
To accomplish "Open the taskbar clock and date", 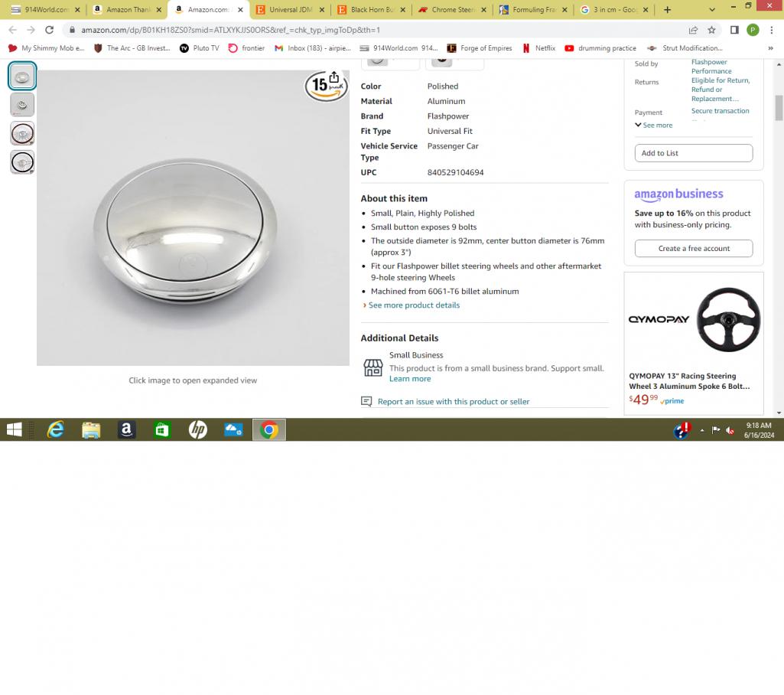I will pos(759,430).
